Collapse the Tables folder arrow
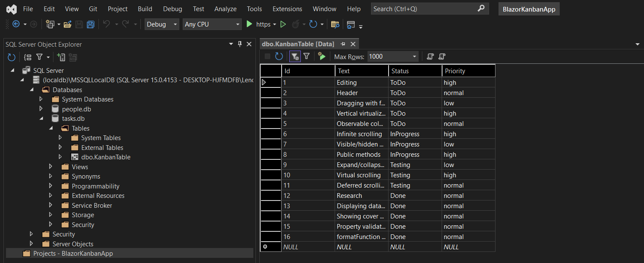 click(x=51, y=128)
